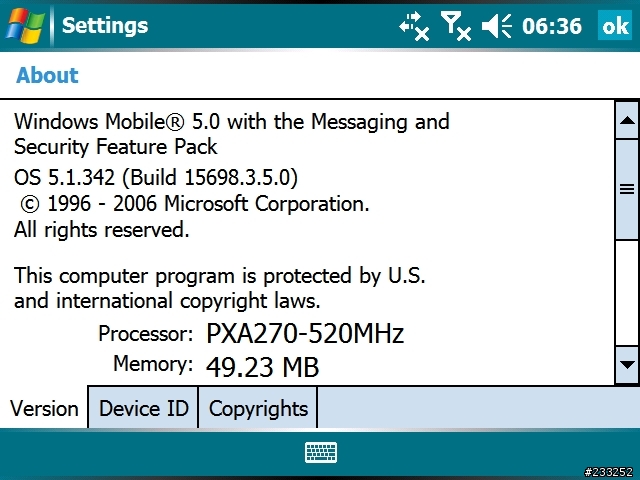Tap the phone signal antenna icon
640x480 pixels.
coord(456,26)
